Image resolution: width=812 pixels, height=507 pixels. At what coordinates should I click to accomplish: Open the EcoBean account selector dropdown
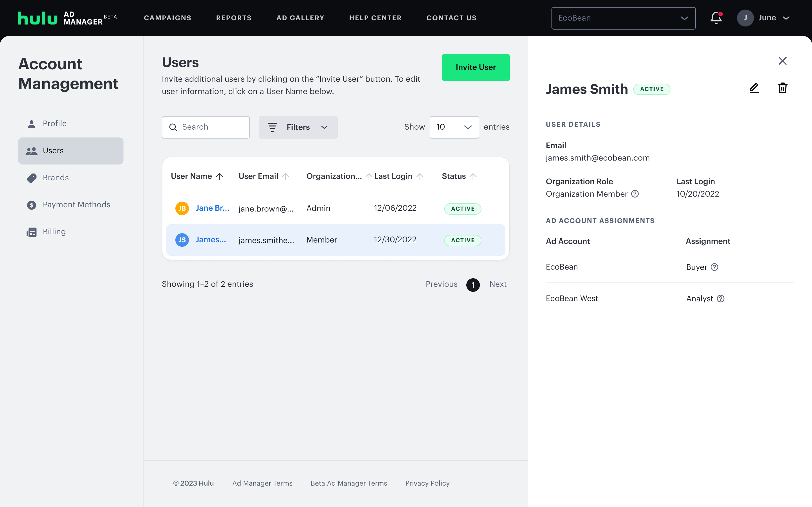point(623,18)
